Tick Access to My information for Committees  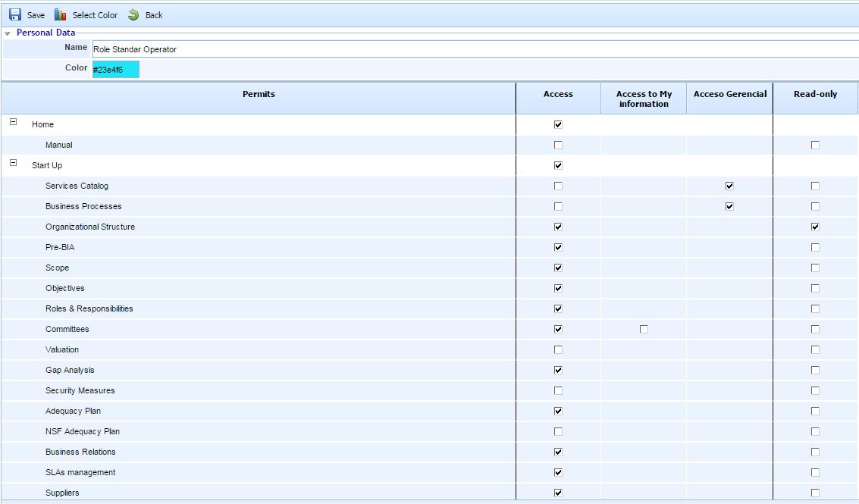pyautogui.click(x=644, y=329)
